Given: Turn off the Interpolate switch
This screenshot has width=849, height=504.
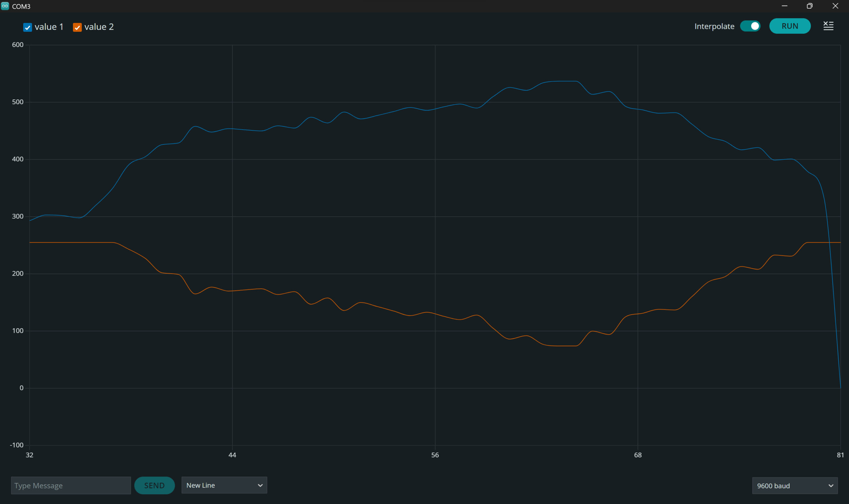Looking at the screenshot, I should (x=750, y=26).
